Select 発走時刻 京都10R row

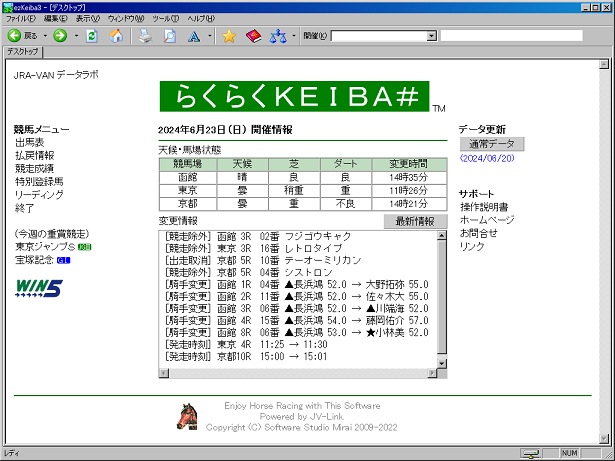[246, 357]
